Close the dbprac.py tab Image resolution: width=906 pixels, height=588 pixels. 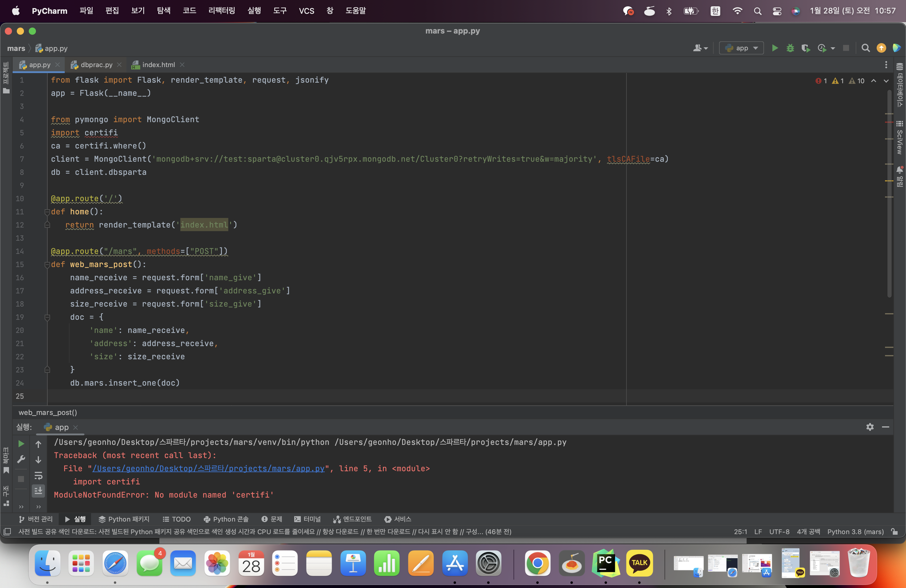(119, 65)
